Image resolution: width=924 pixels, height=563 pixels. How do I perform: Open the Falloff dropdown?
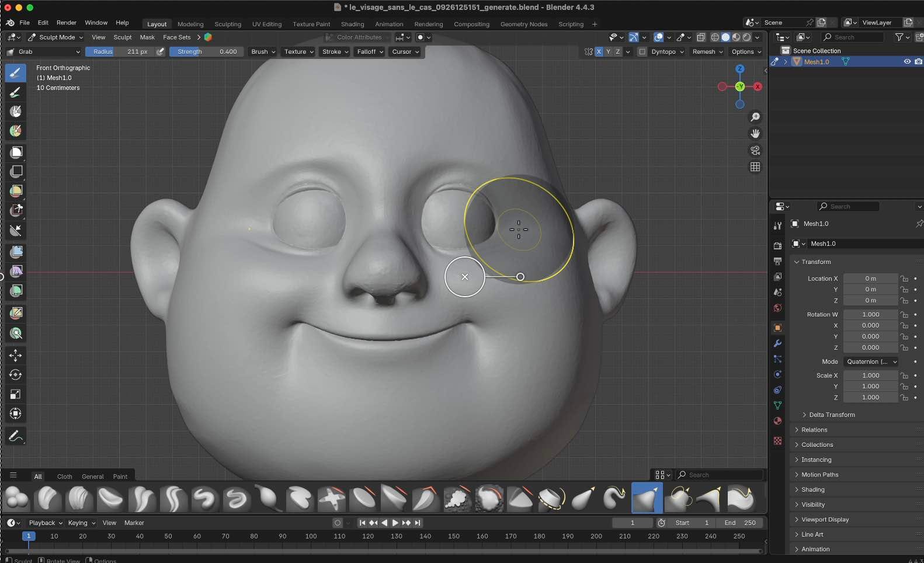click(370, 51)
